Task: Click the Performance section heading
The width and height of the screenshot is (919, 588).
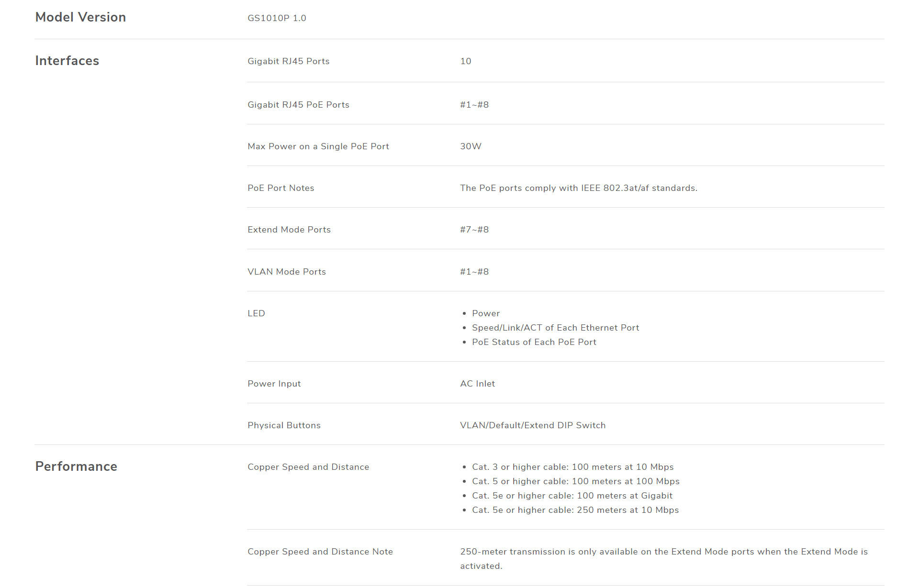Action: (76, 466)
